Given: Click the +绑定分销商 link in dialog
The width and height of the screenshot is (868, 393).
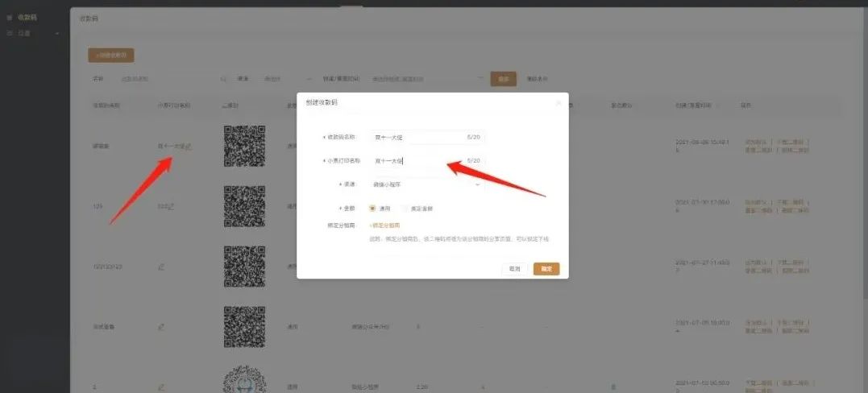Looking at the screenshot, I should point(384,225).
